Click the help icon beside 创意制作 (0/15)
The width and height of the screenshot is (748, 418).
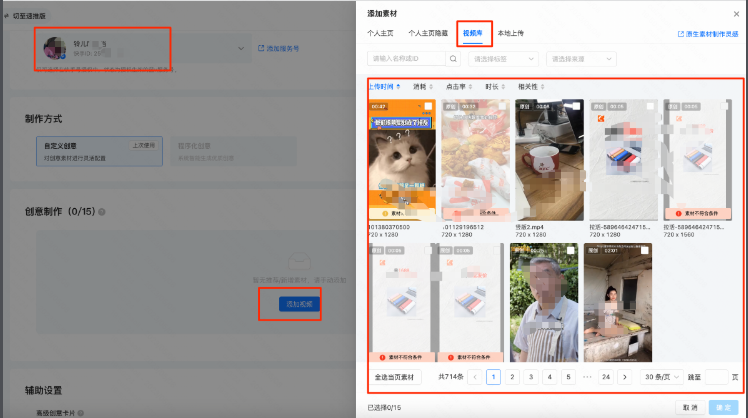[x=102, y=211]
